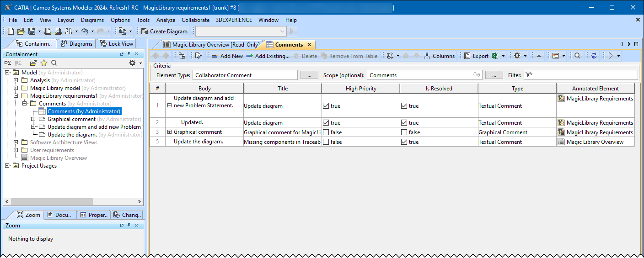Click the table refresh icon

click(594, 56)
